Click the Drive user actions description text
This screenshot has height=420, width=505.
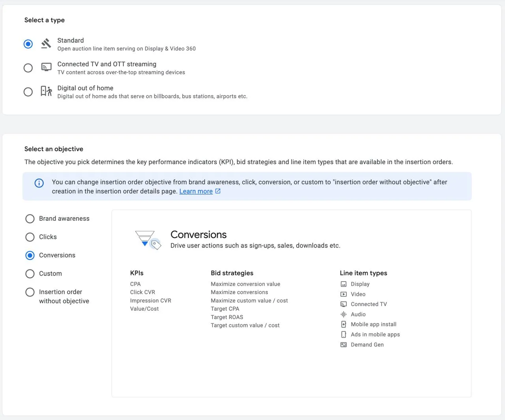click(255, 246)
